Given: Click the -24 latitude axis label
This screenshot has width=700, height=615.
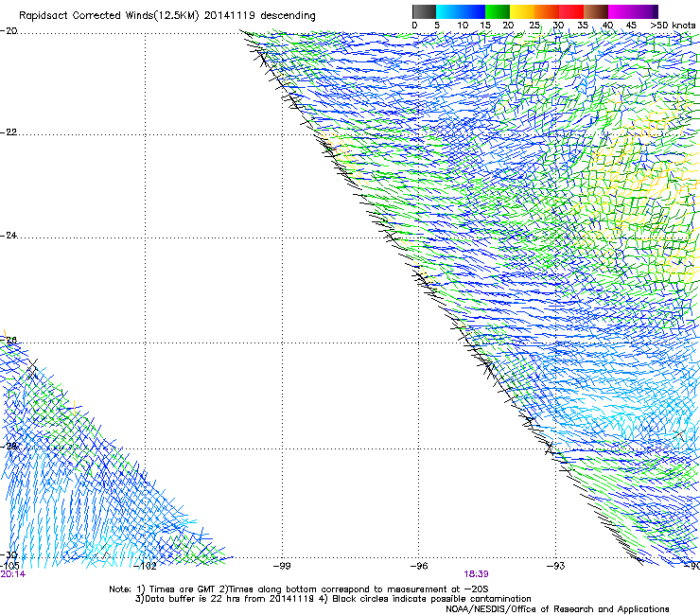Looking at the screenshot, I should tap(9, 236).
